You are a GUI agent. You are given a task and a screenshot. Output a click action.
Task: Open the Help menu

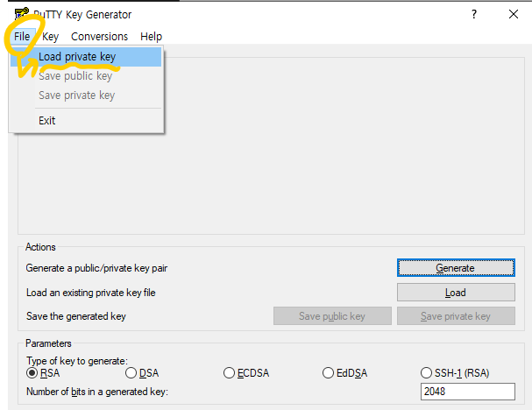pos(151,36)
